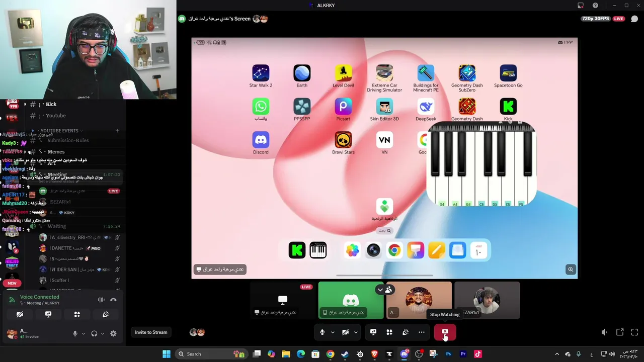Share your screen from the call controls

tap(373, 332)
